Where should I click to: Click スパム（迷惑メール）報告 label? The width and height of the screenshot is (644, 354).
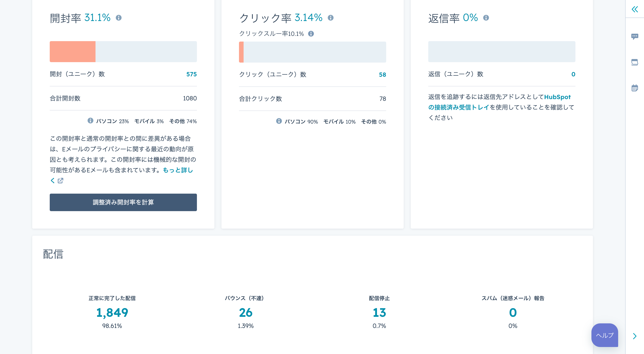513,298
